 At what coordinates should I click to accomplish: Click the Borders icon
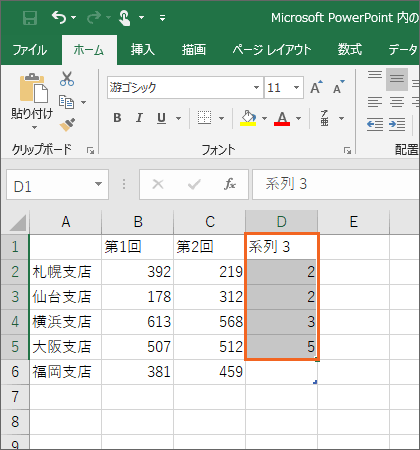pyautogui.click(x=204, y=118)
